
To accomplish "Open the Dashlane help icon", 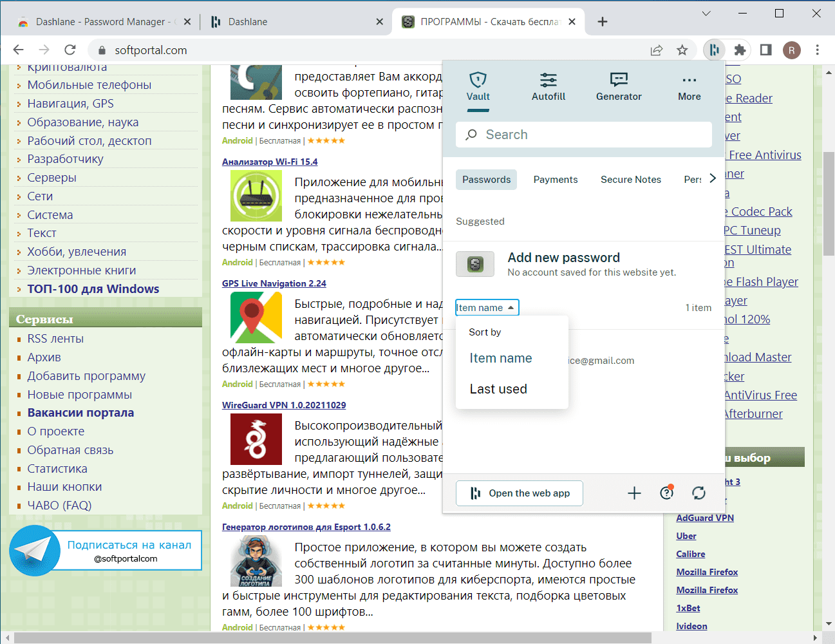I will tap(667, 493).
